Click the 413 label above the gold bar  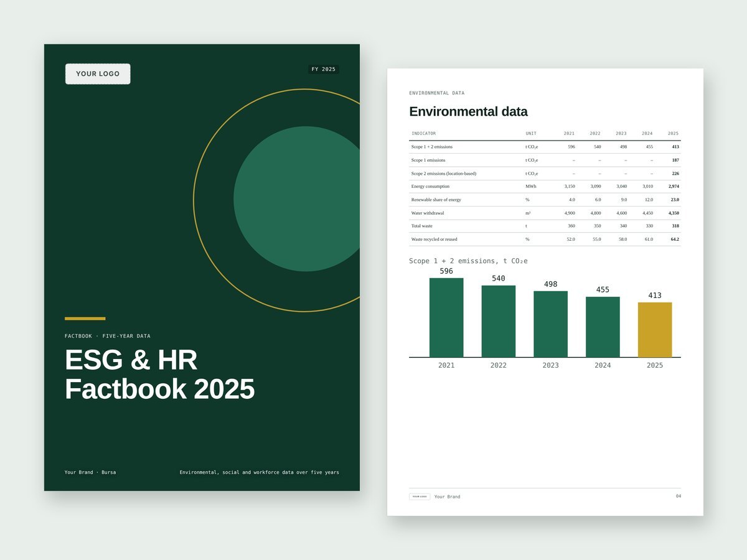click(655, 296)
